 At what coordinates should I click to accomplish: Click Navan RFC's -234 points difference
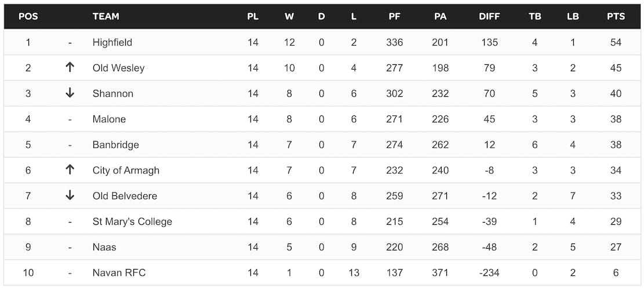pyautogui.click(x=489, y=272)
